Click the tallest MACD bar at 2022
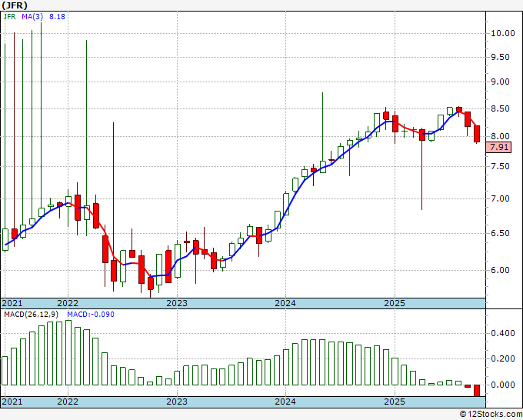Screen dimensions: 523x420 point(68,352)
